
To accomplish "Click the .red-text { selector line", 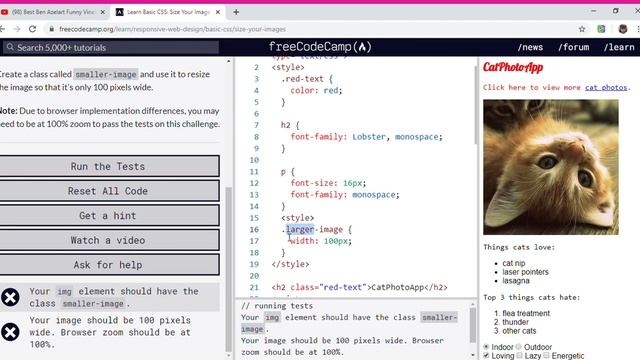I will [x=307, y=79].
